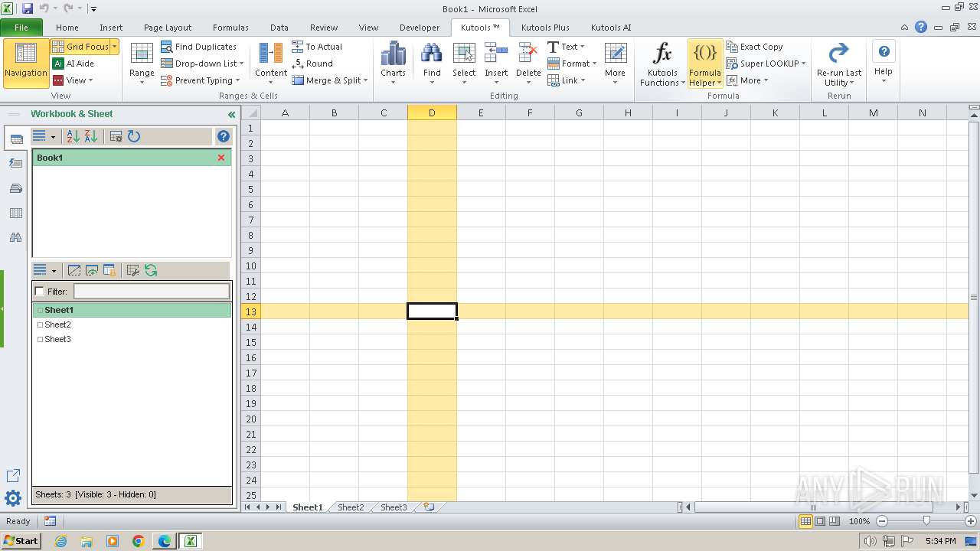Switch to Name Manager sidebar icon

pyautogui.click(x=15, y=188)
